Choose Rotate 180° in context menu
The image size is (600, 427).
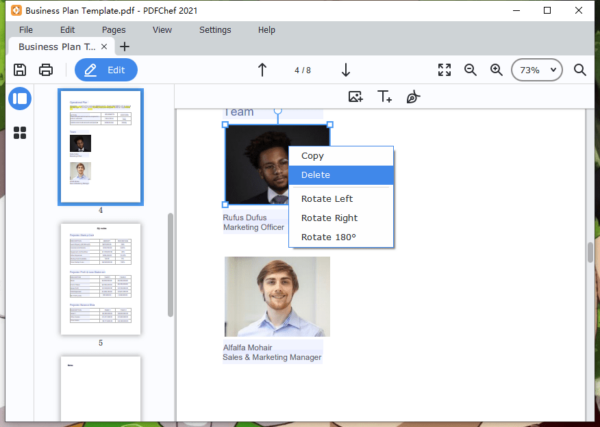pyautogui.click(x=341, y=237)
